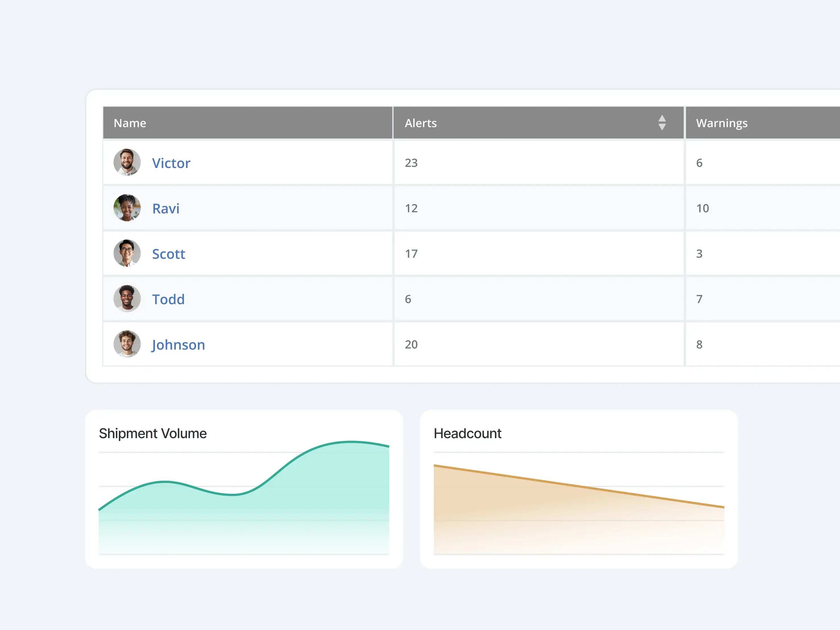Click the Name column header
This screenshot has width=840, height=630.
130,123
